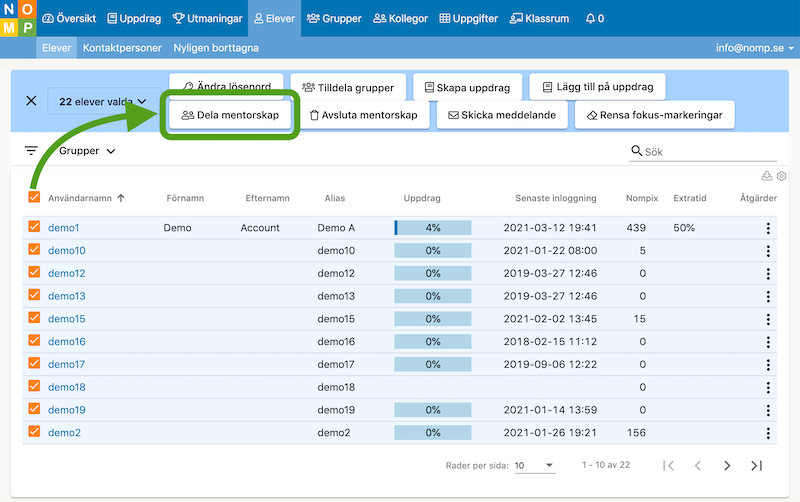Open the filter list icon beside Grupper
Viewport: 800px width, 502px height.
point(31,151)
